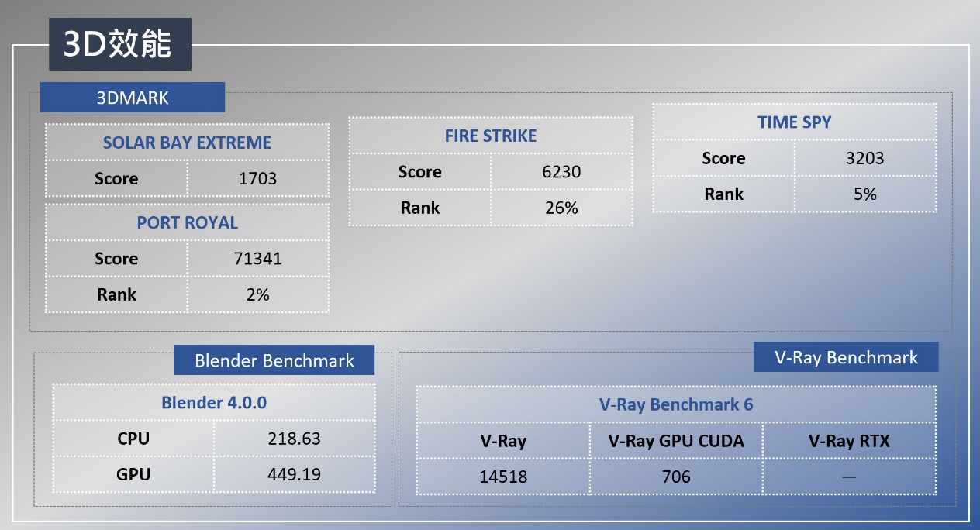Select the Blender CPU value 218.63
980x530 pixels.
pyautogui.click(x=294, y=439)
